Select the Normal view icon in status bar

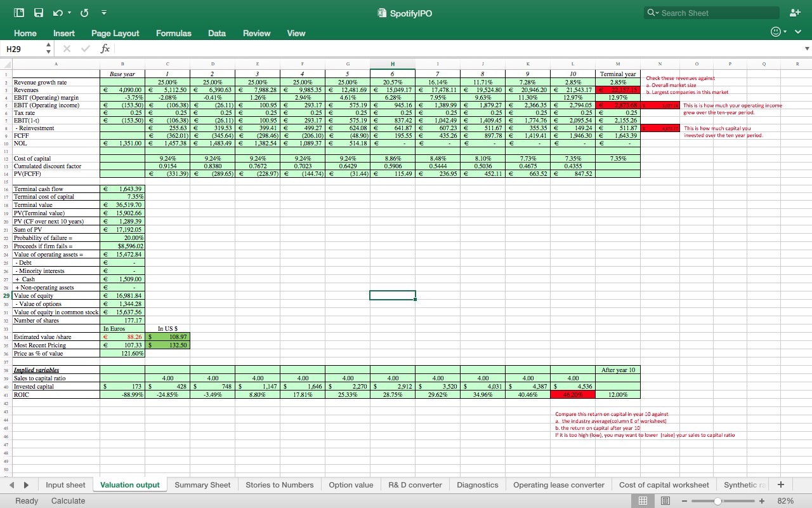pyautogui.click(x=643, y=500)
